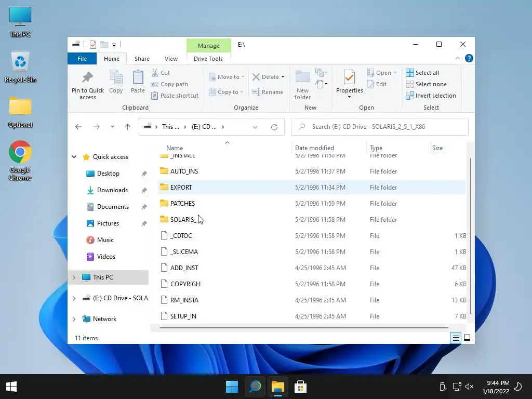The height and width of the screenshot is (399, 532).
Task: Expand the (E:) CD Drive tree node
Action: coord(74,298)
